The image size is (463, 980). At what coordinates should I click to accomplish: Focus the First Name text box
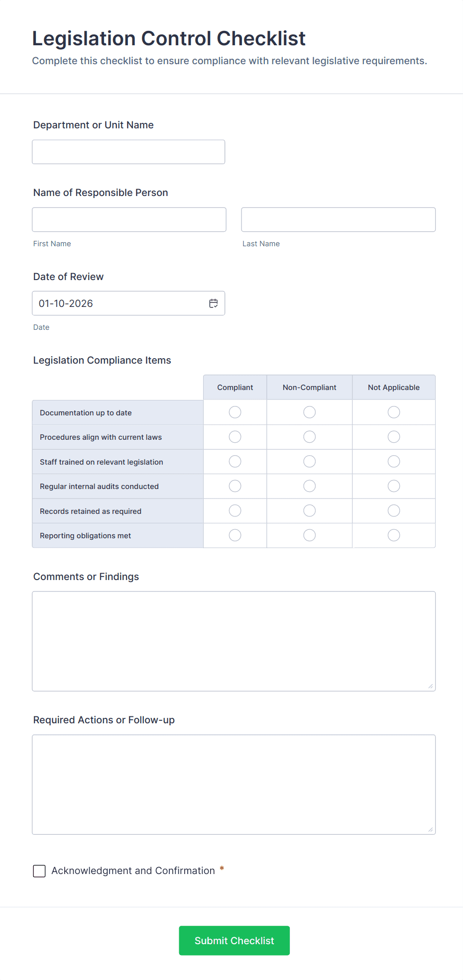[129, 219]
